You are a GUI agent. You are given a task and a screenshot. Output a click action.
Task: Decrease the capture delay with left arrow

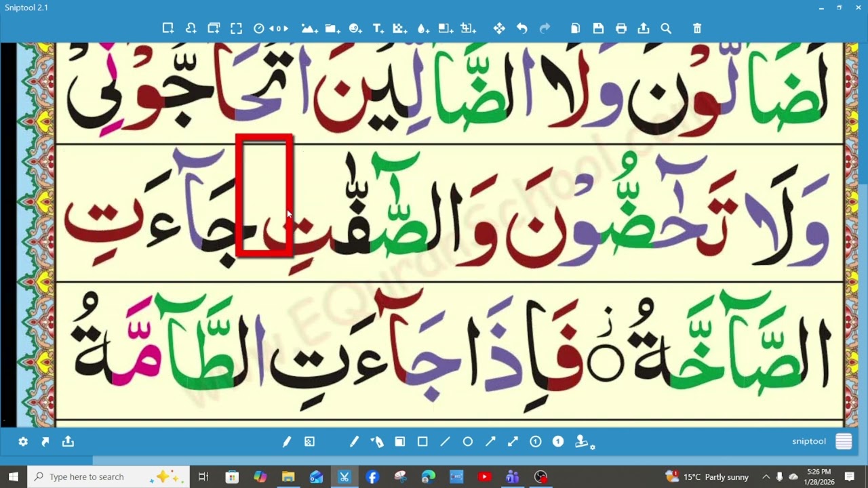tap(272, 28)
